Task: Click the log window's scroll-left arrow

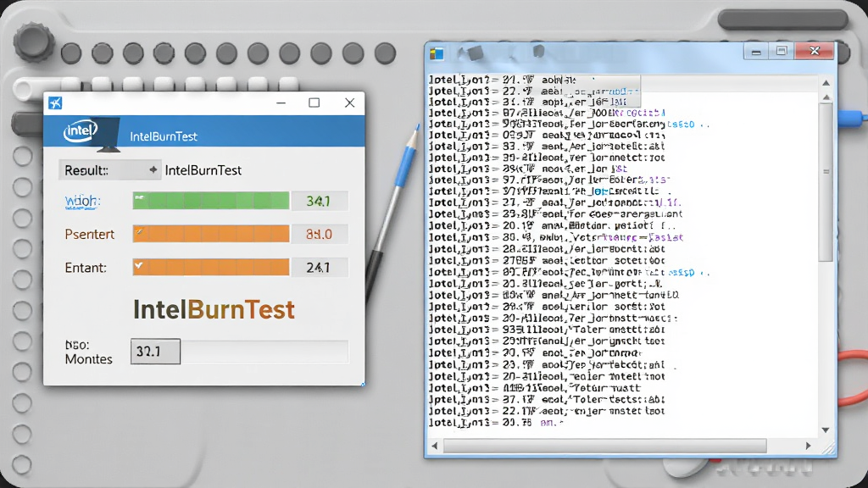Action: (435, 446)
